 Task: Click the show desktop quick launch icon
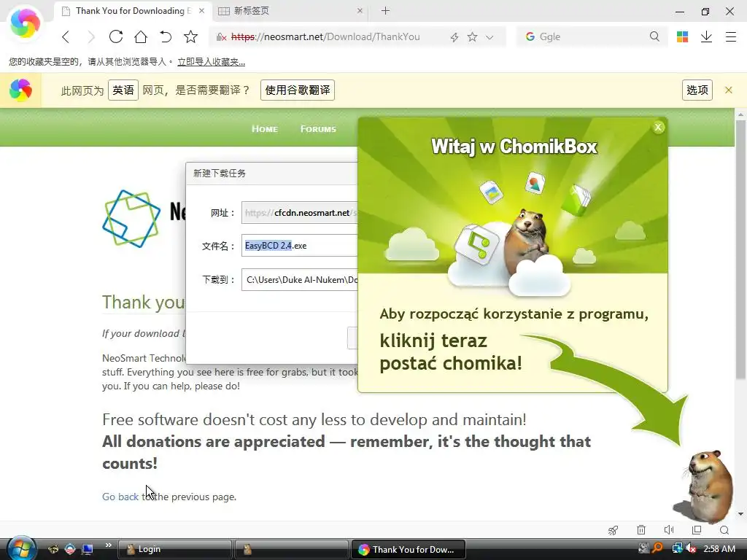88,549
